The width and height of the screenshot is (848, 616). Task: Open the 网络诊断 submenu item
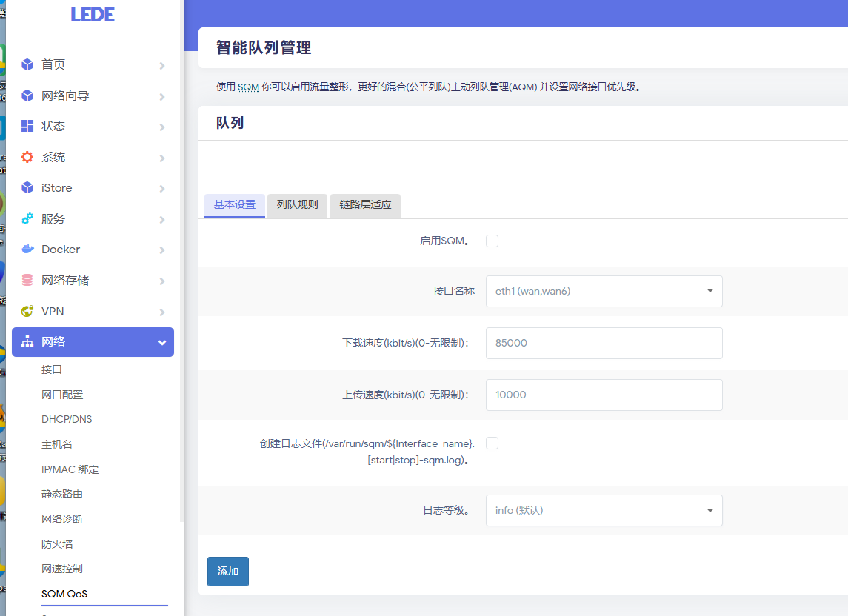click(x=62, y=519)
